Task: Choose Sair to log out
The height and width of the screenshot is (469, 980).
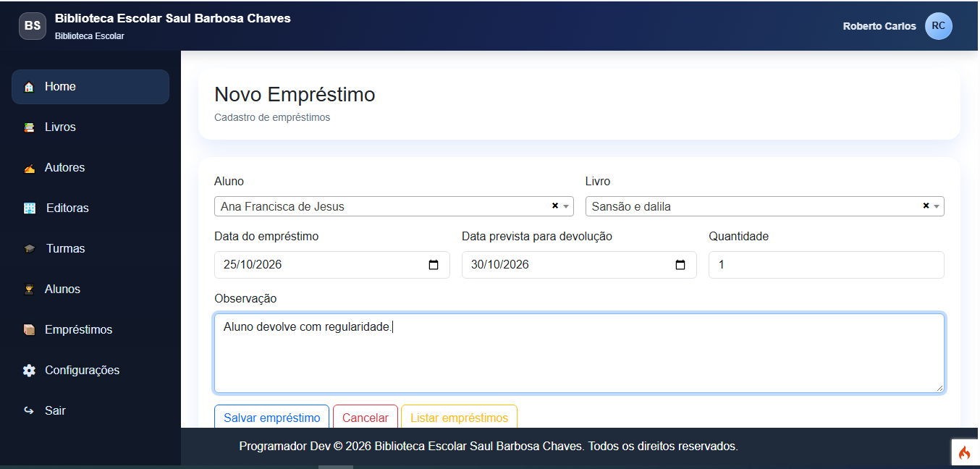Action: (x=90, y=411)
